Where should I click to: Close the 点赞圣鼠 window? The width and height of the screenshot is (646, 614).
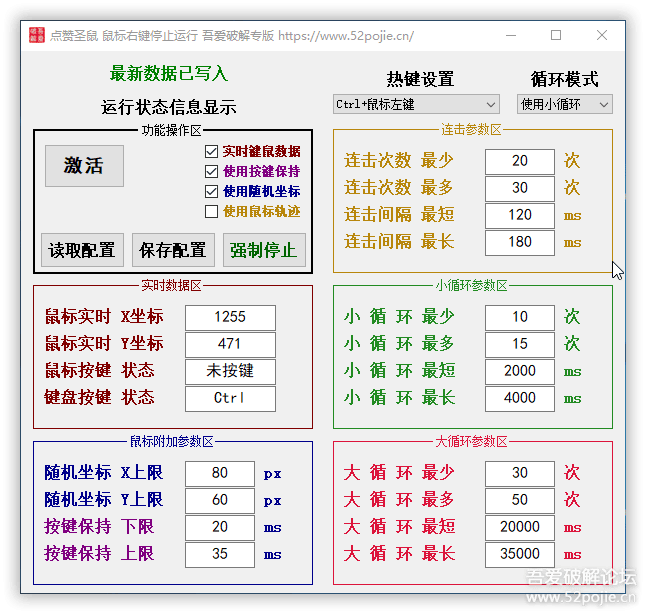click(x=602, y=35)
